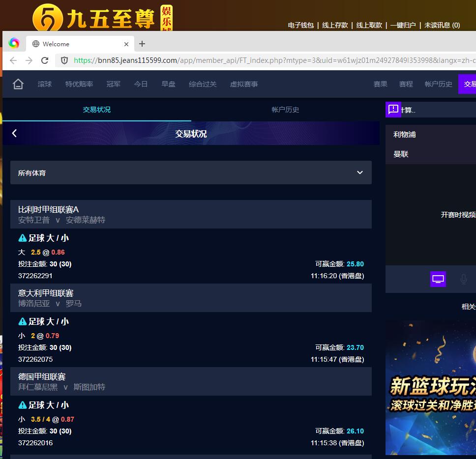Screen dimensions: 476x459
Task: Click the odds 0.86 value
Action: [58, 252]
